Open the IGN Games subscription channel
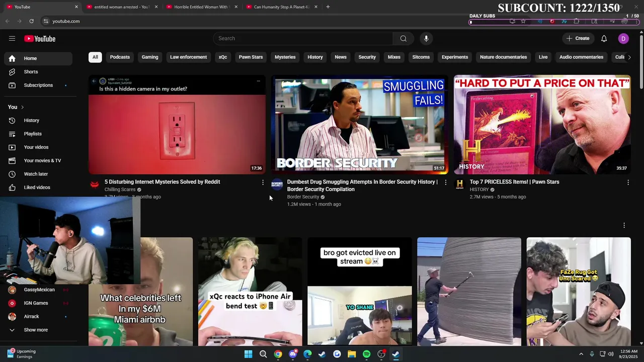The height and width of the screenshot is (362, 644). coord(38,303)
